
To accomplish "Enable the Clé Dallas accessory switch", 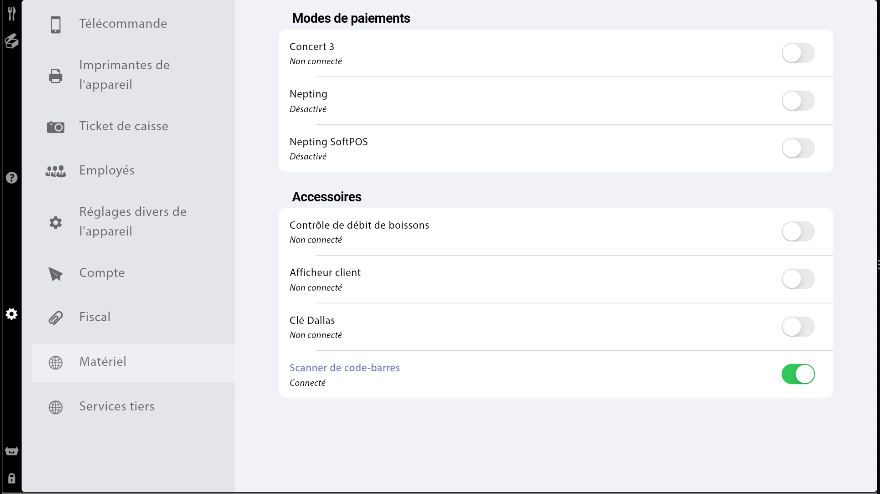I will point(798,327).
